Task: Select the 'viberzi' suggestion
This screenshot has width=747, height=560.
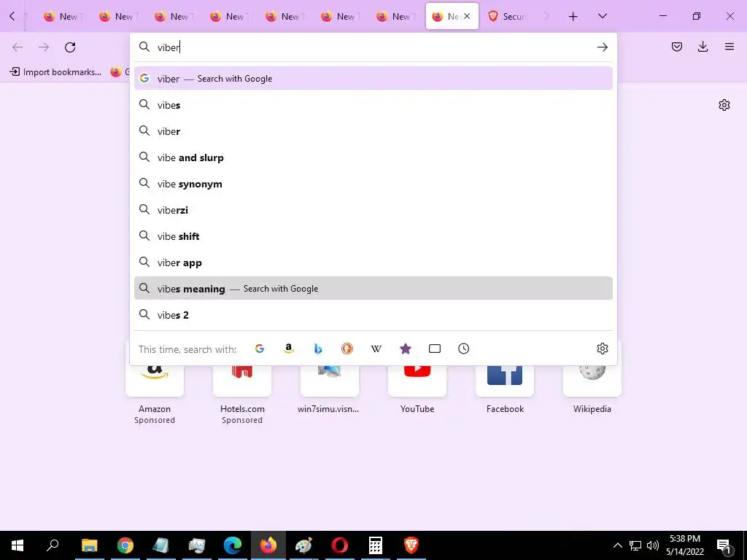Action: [x=373, y=209]
